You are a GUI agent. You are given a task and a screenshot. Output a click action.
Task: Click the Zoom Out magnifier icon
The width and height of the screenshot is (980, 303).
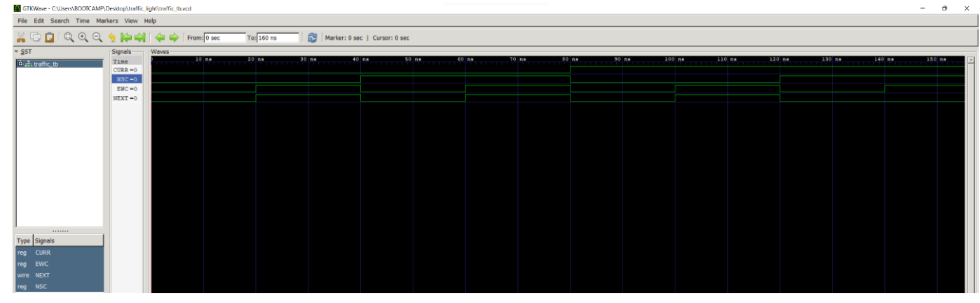tap(97, 38)
